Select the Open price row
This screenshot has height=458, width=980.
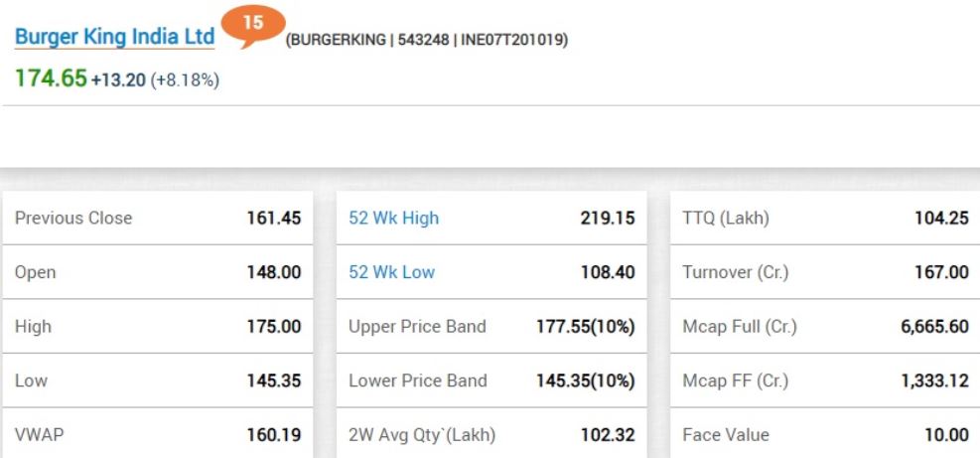(157, 272)
